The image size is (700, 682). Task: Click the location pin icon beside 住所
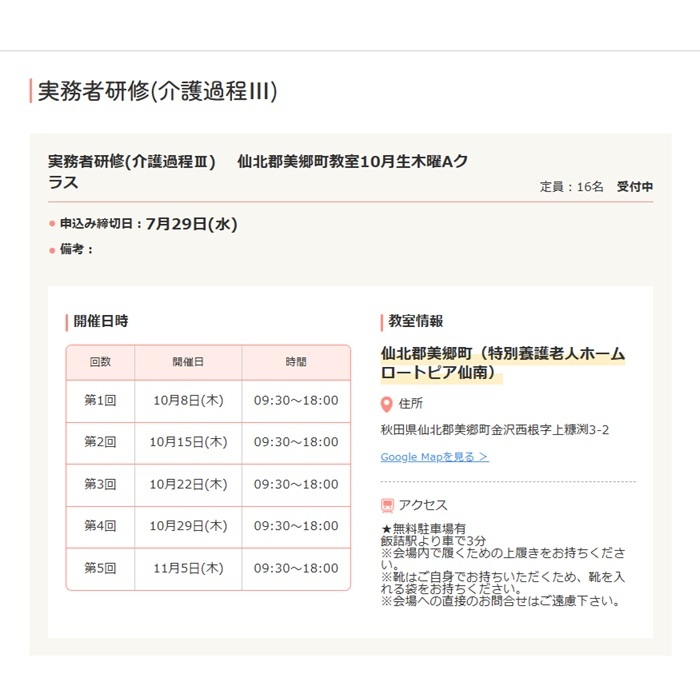(x=387, y=404)
